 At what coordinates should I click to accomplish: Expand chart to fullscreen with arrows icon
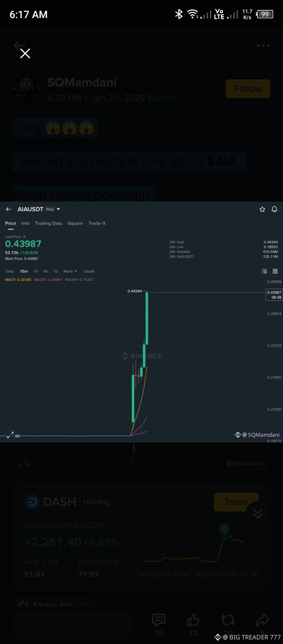[10, 435]
